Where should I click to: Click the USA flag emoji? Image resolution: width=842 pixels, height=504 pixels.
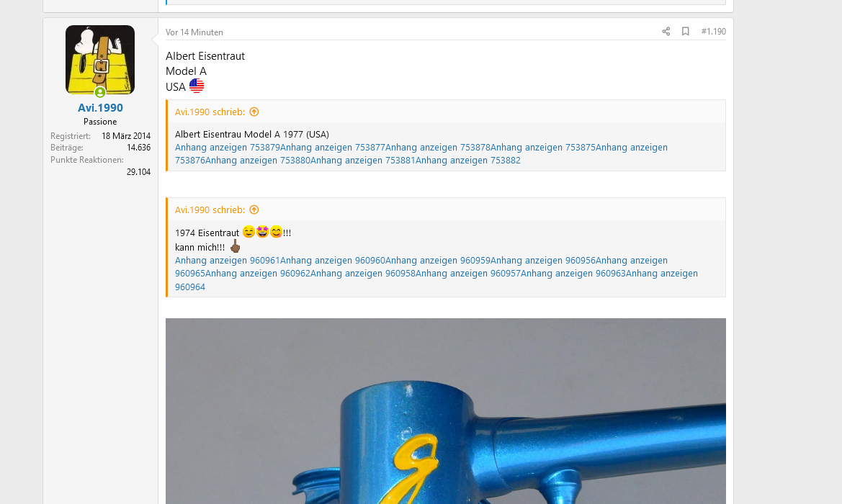click(197, 86)
